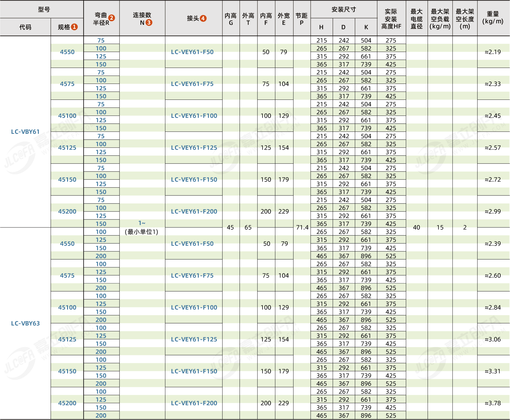Image resolution: width=510 pixels, height=420 pixels.
Task: Click the LC-VBY63 code cell
Action: (25, 323)
